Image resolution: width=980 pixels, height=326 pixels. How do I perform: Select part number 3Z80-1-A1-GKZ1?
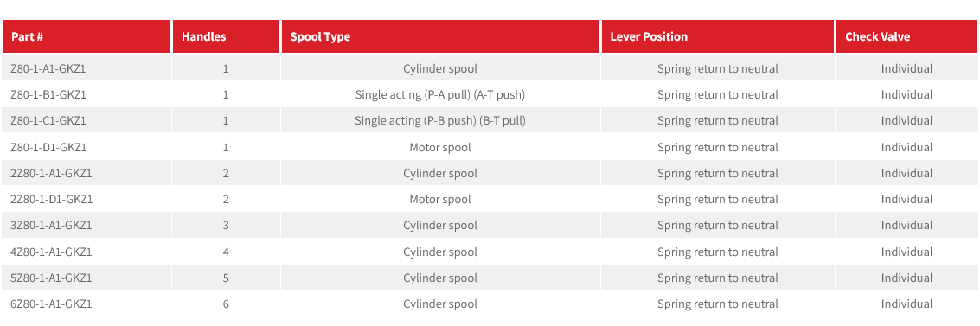click(x=51, y=225)
